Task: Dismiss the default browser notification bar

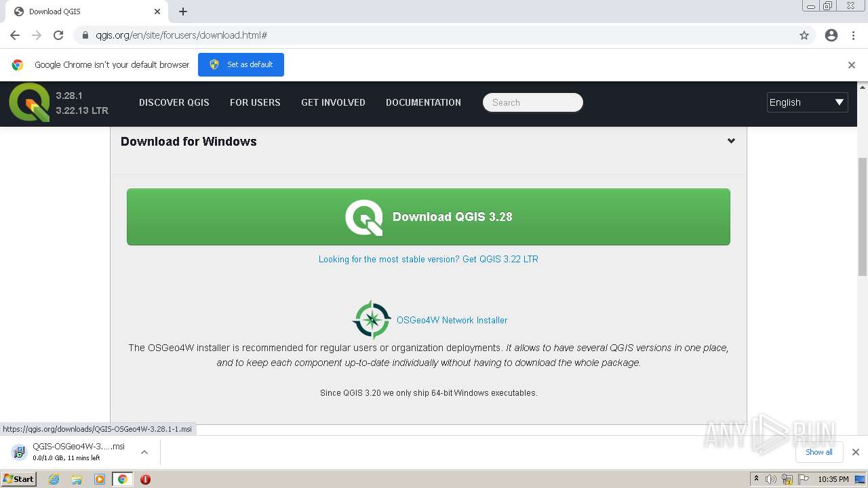Action: [852, 65]
